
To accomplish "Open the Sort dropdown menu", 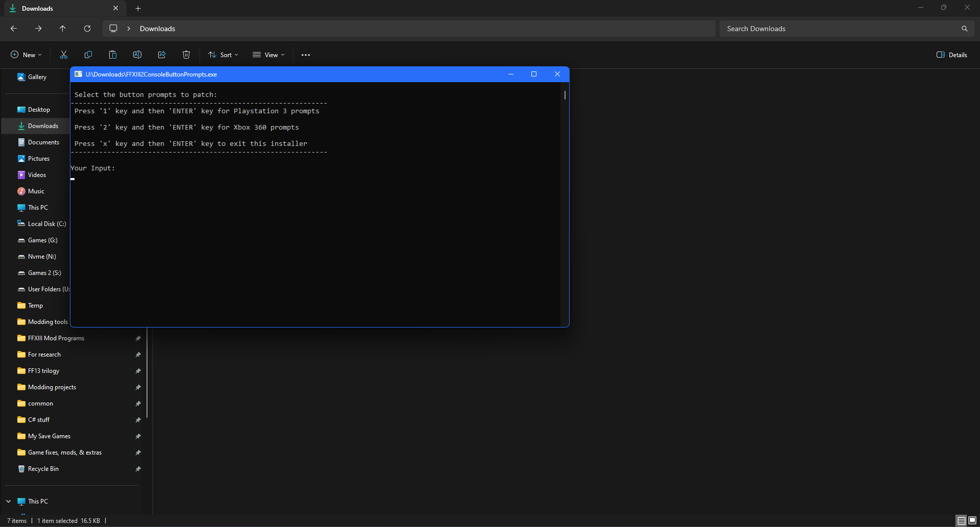I will click(223, 55).
